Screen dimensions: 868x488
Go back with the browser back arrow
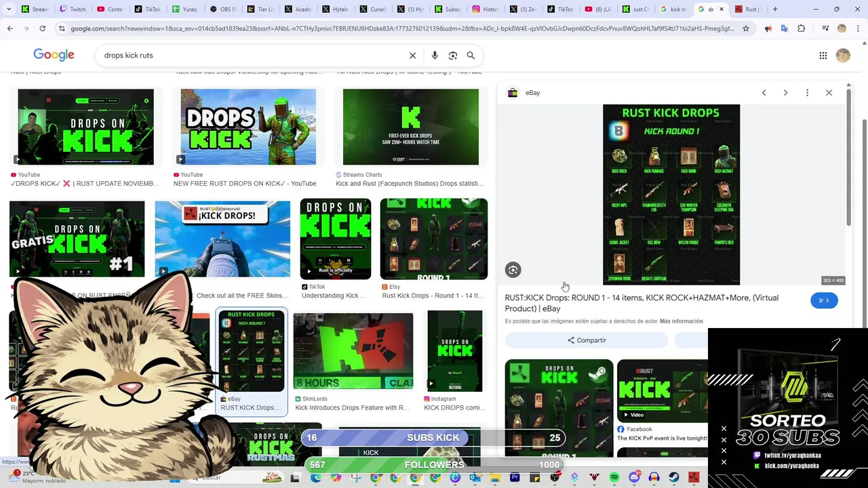[9, 28]
